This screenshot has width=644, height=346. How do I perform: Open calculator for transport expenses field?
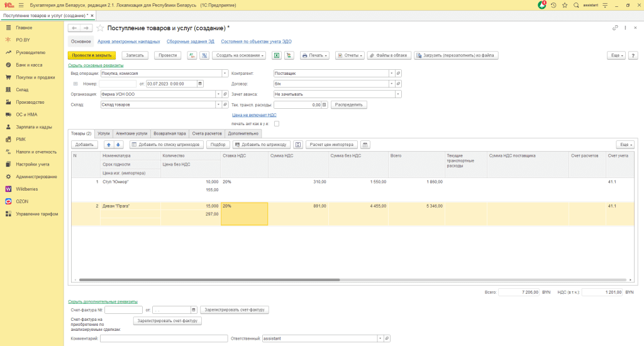[x=324, y=105]
